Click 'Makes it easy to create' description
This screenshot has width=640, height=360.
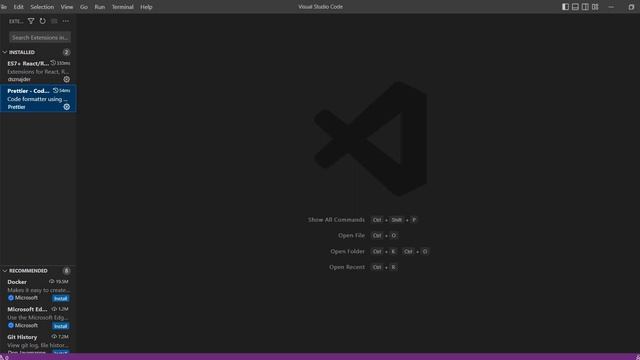39,290
